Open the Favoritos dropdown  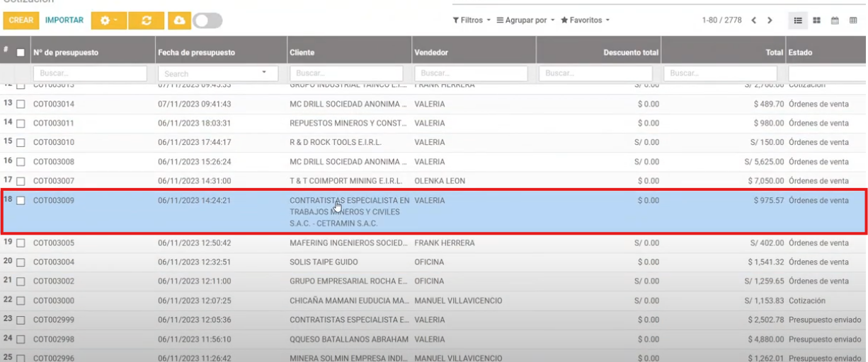585,21
